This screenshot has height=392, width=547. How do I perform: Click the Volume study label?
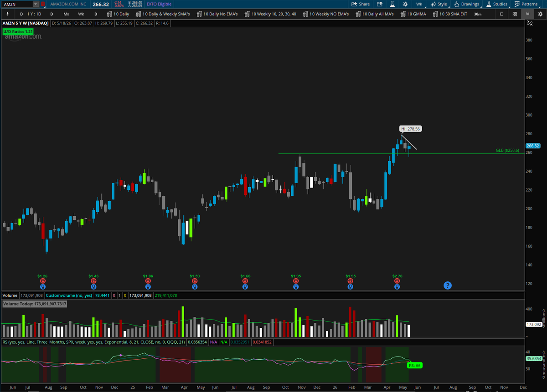tap(10, 295)
